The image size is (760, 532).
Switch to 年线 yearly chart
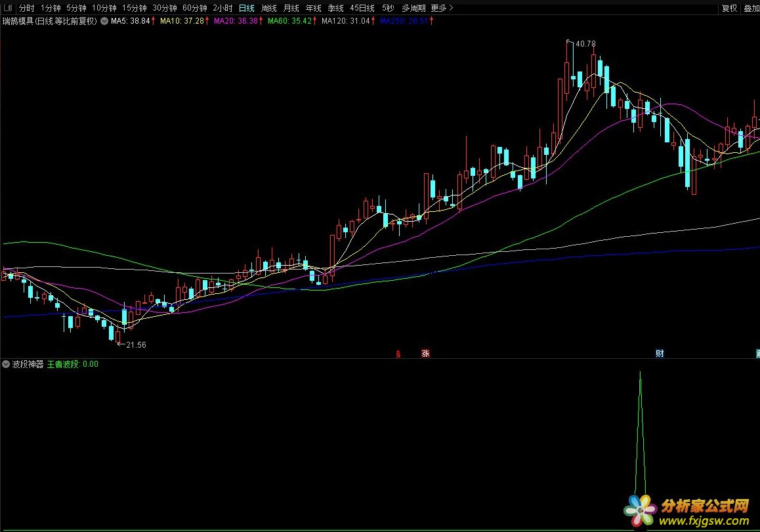(x=314, y=9)
